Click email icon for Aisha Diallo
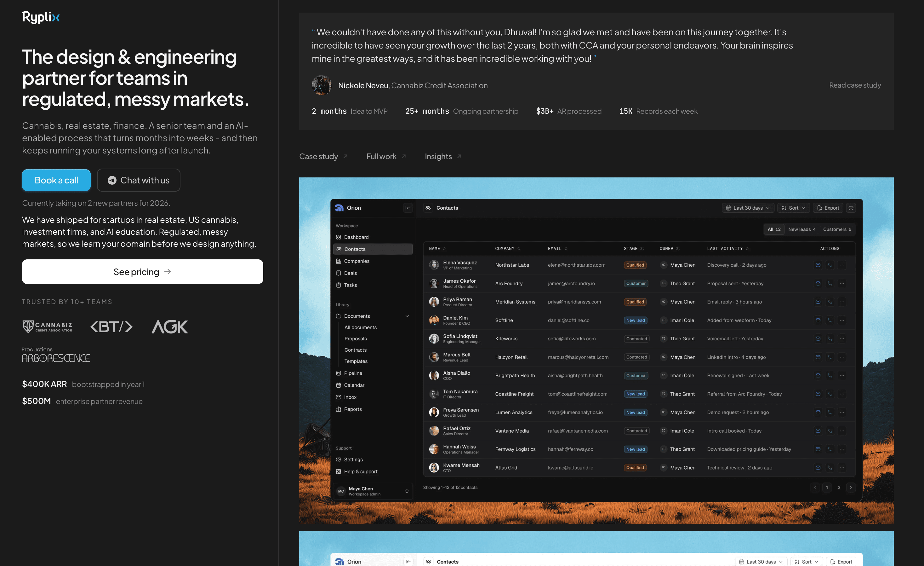The image size is (924, 566). point(818,375)
